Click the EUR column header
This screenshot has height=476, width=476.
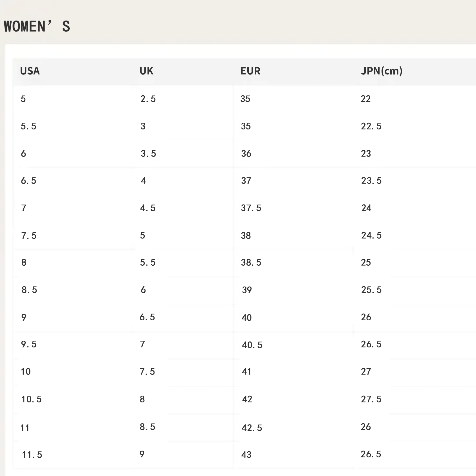250,71
